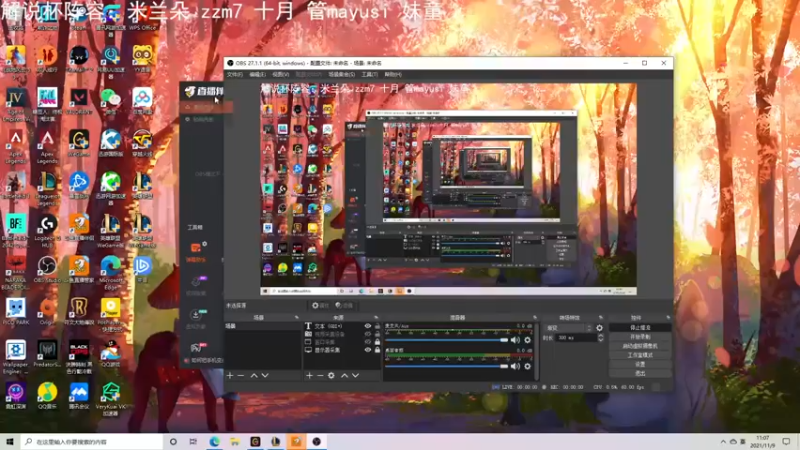Open the Origin desktop icon
800x450 pixels.
[47, 312]
